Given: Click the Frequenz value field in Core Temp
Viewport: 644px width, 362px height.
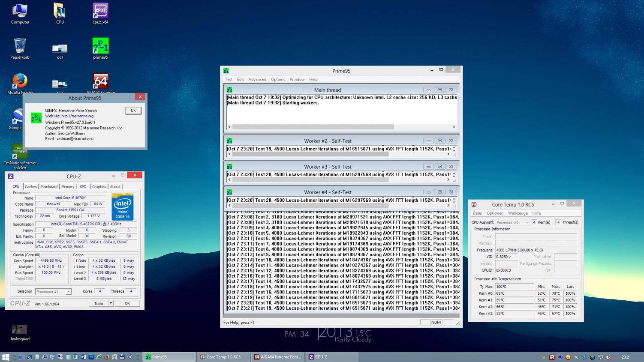Looking at the screenshot, I should 536,250.
